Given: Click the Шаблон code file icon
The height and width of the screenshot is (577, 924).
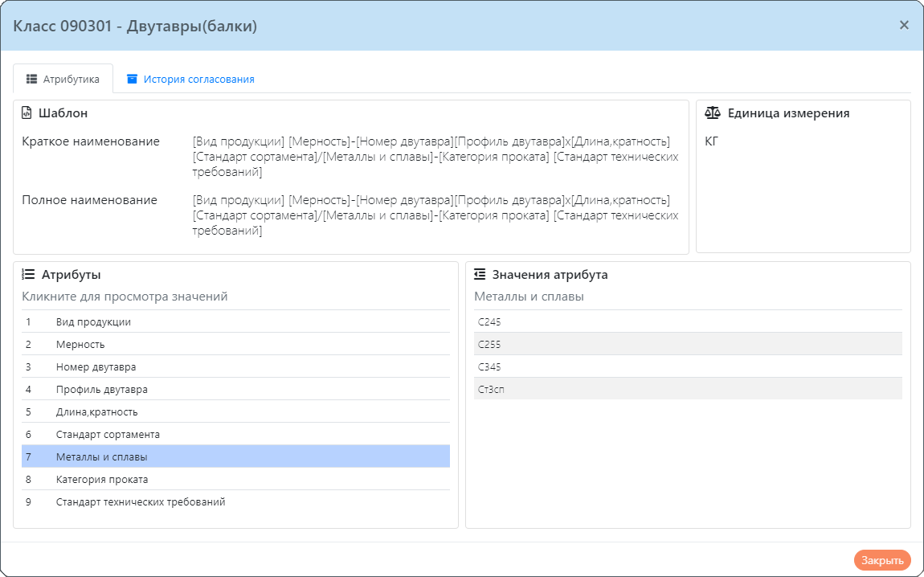Looking at the screenshot, I should (x=27, y=113).
